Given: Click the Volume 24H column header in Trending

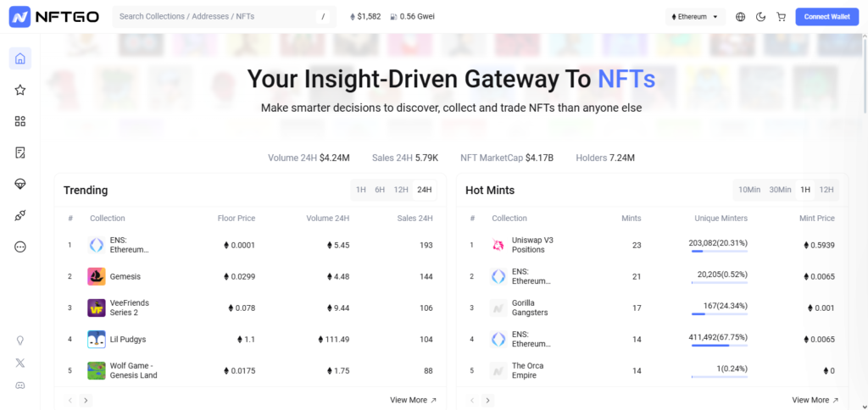Looking at the screenshot, I should click(328, 218).
